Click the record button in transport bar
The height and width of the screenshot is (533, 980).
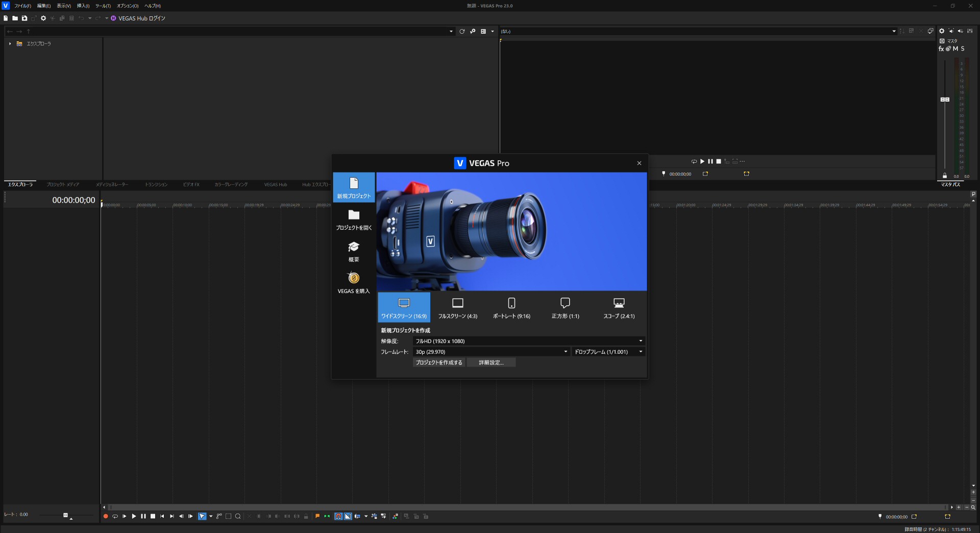(x=106, y=516)
